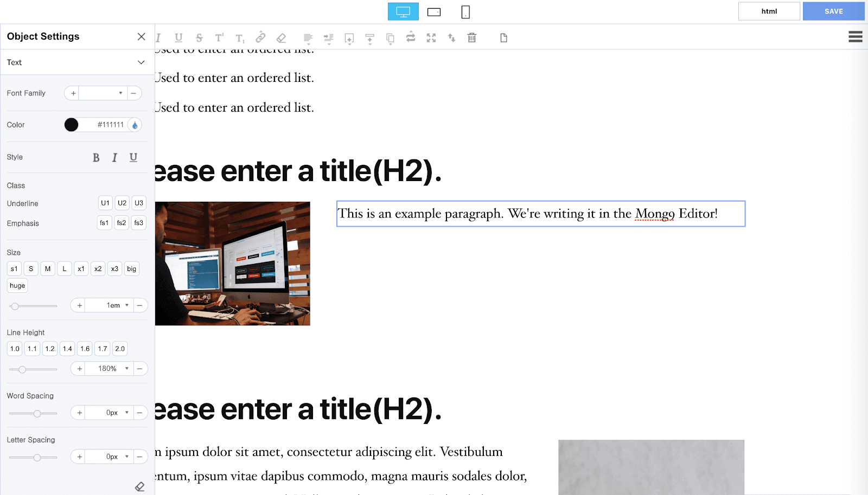
Task: Apply superscript formatting
Action: (x=219, y=37)
